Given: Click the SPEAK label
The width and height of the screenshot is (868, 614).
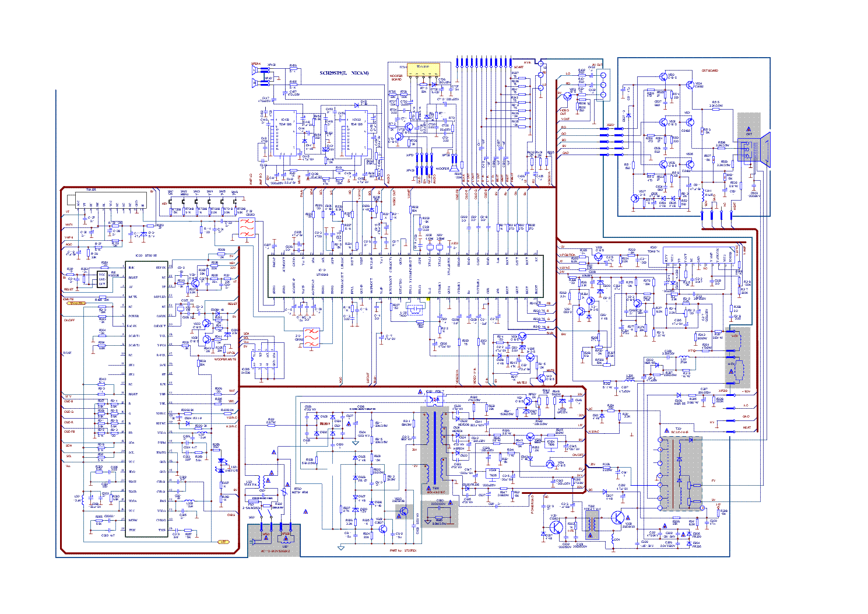Looking at the screenshot, I should coord(256,64).
